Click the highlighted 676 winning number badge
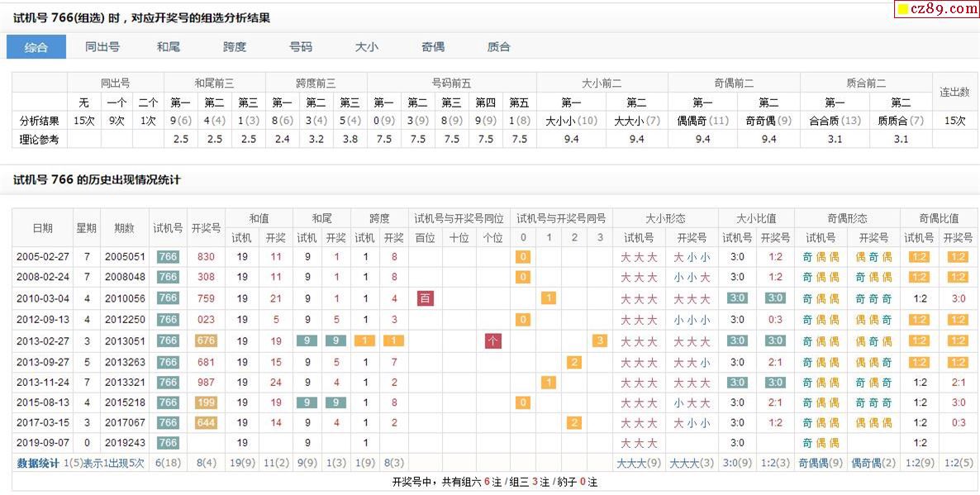980x495 pixels. tap(206, 340)
